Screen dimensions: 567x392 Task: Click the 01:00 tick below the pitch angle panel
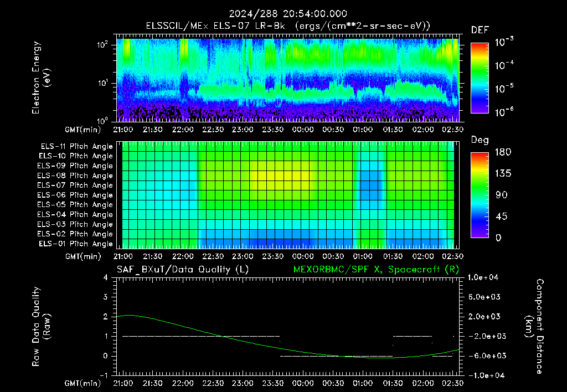[x=363, y=256]
